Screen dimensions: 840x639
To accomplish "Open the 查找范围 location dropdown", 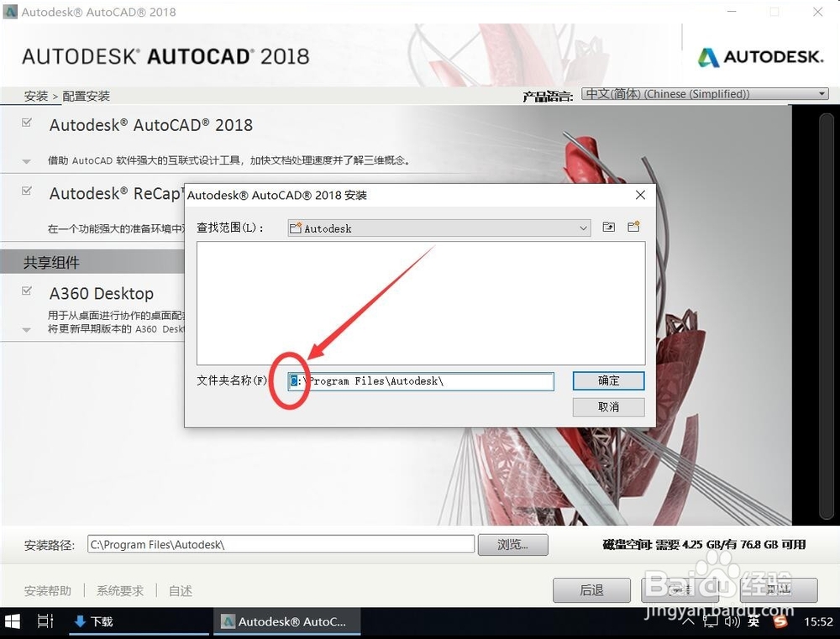I will (583, 228).
